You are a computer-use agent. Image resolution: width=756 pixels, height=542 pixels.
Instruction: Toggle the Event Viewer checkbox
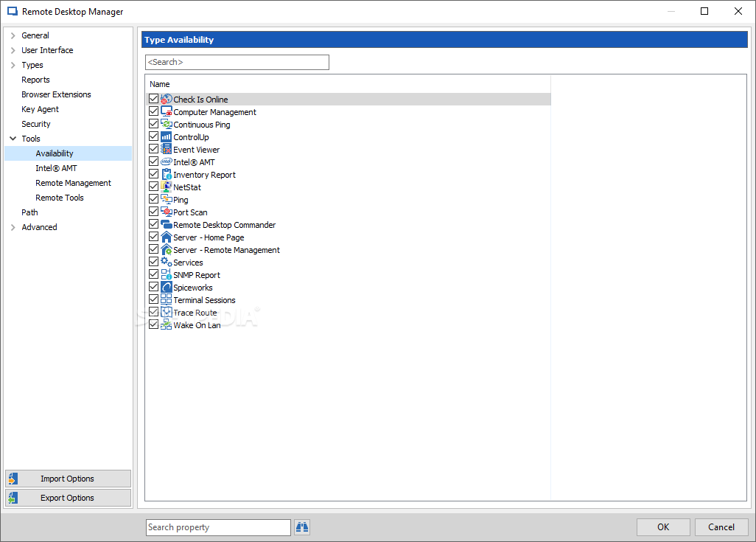coord(153,149)
